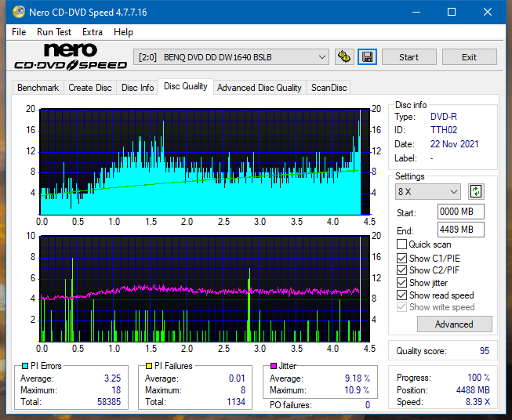Viewport: 512px width, 420px height.
Task: Click the PI Errors maximum value 18
Action: (x=116, y=390)
